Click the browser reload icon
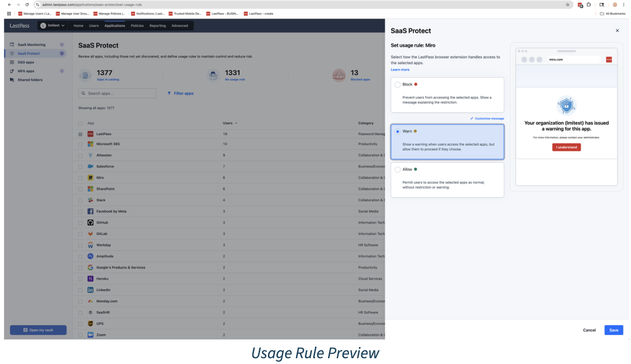The height and width of the screenshot is (364, 631). click(27, 4)
